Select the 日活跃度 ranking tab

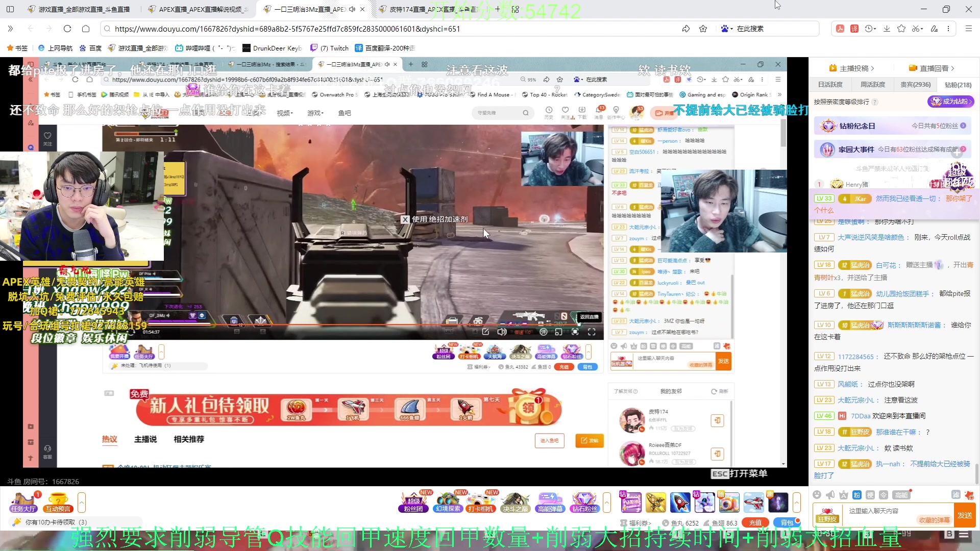[x=830, y=84]
